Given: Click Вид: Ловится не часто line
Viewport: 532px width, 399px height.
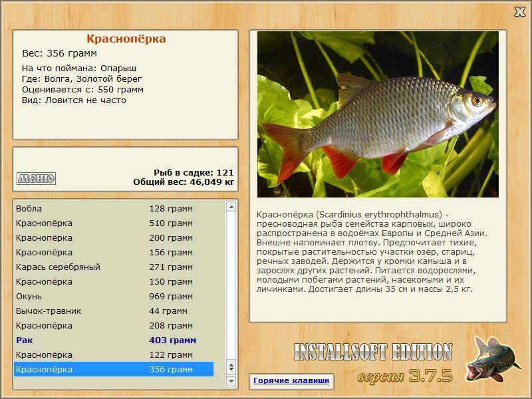Looking at the screenshot, I should click(74, 100).
